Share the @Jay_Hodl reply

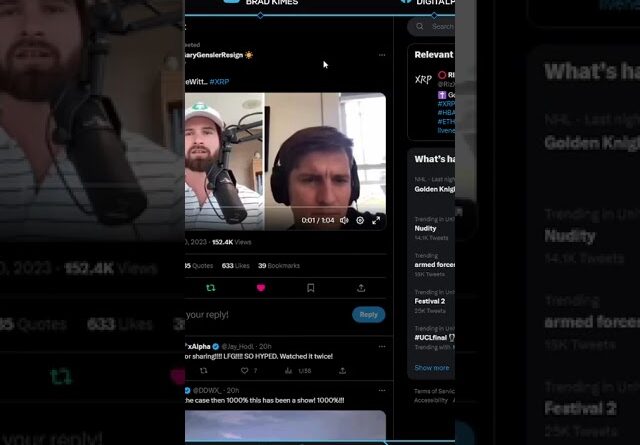coord(343,371)
